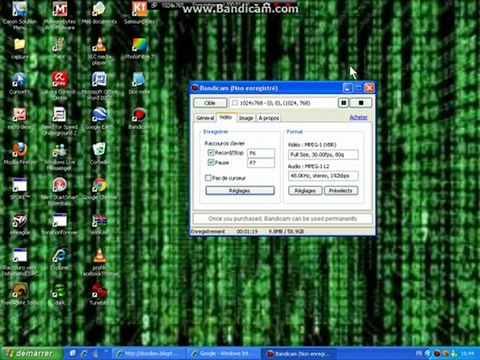Open Réglages under the Enregistrer group
Image resolution: width=480 pixels, height=360 pixels.
240,190
